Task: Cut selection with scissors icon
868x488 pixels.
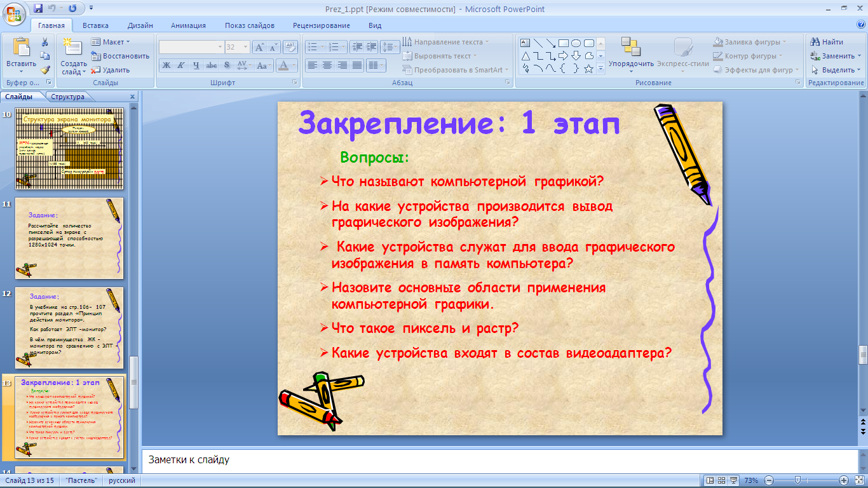Action: coord(45,42)
